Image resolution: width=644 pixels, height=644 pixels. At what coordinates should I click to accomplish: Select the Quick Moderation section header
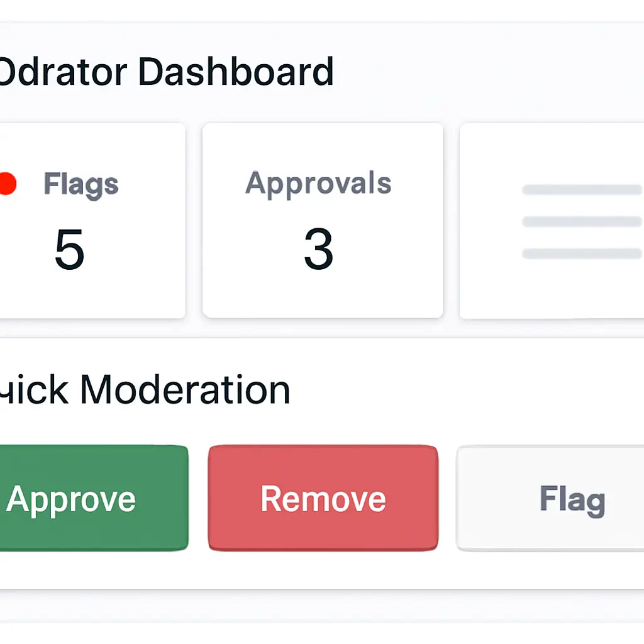point(145,389)
